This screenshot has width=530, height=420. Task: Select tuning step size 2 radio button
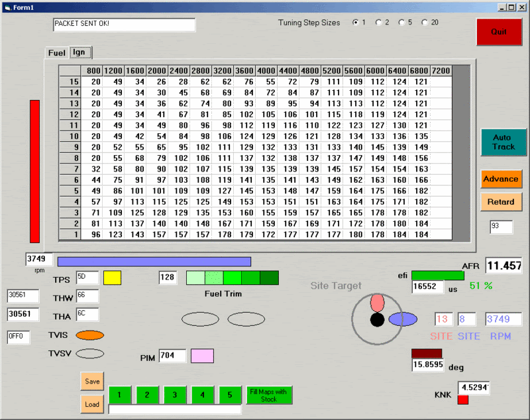pyautogui.click(x=378, y=23)
